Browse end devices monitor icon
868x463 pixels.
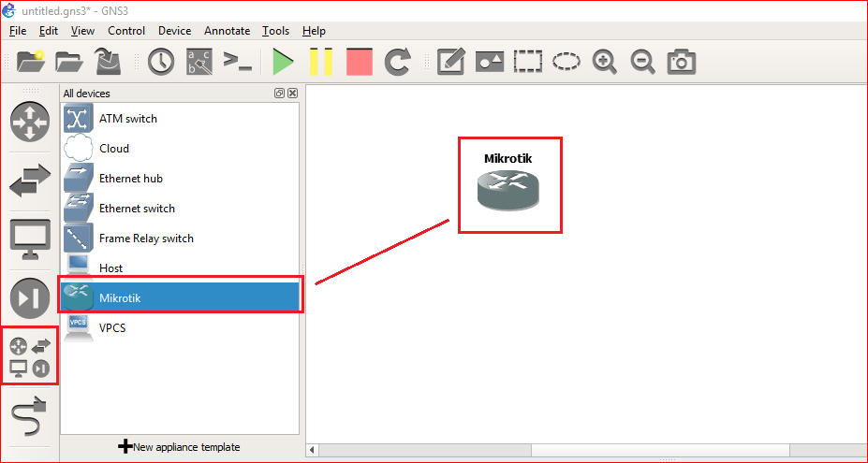tap(30, 239)
